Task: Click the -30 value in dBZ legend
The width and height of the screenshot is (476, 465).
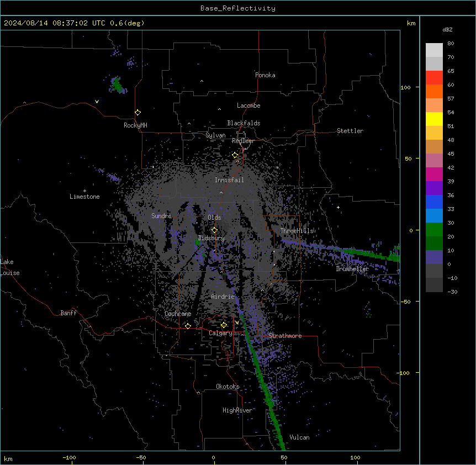Action: [x=452, y=292]
